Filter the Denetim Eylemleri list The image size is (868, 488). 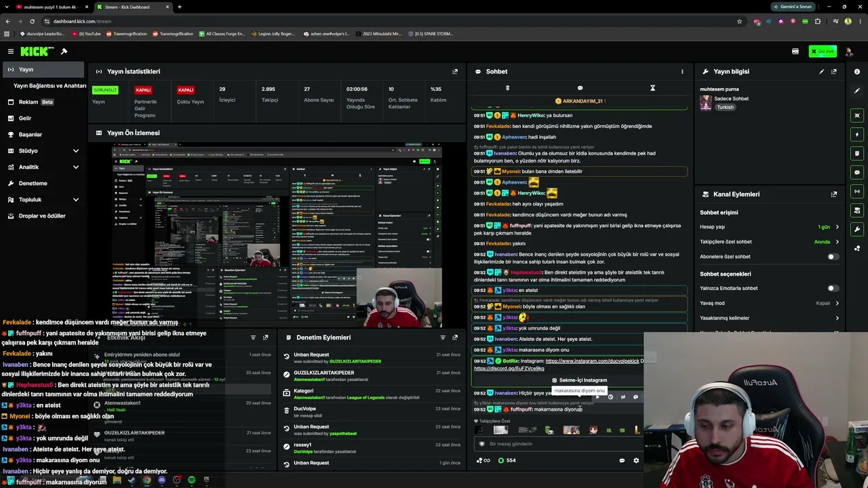point(443,337)
